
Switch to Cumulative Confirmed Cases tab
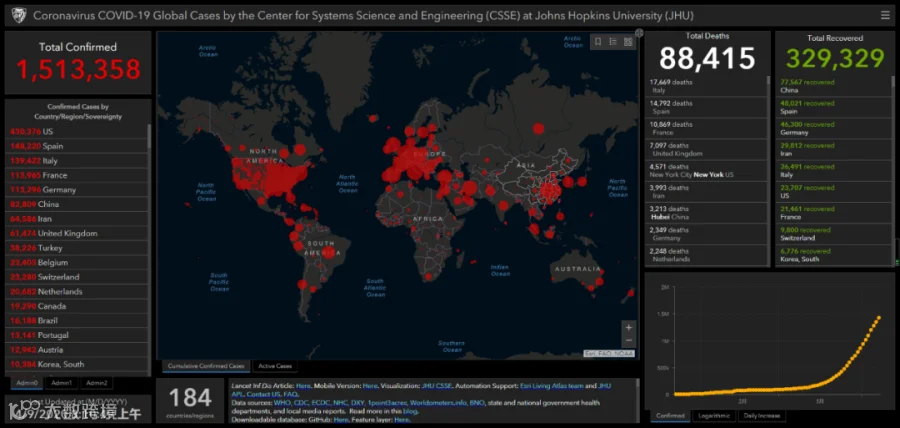(206, 366)
